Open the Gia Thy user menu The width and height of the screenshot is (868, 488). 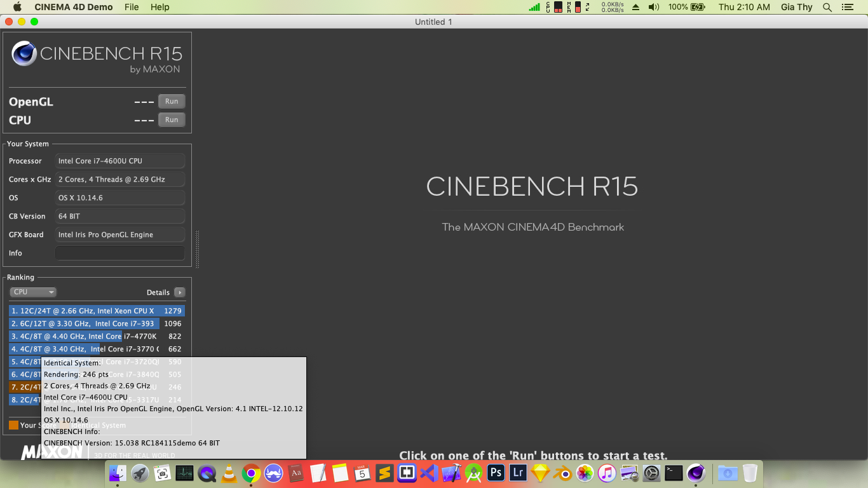pos(797,7)
